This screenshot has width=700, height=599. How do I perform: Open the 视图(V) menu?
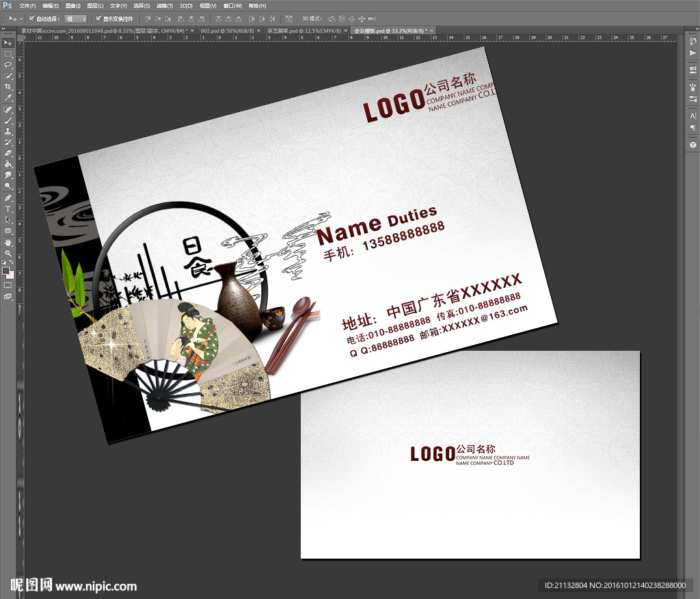[x=208, y=5]
